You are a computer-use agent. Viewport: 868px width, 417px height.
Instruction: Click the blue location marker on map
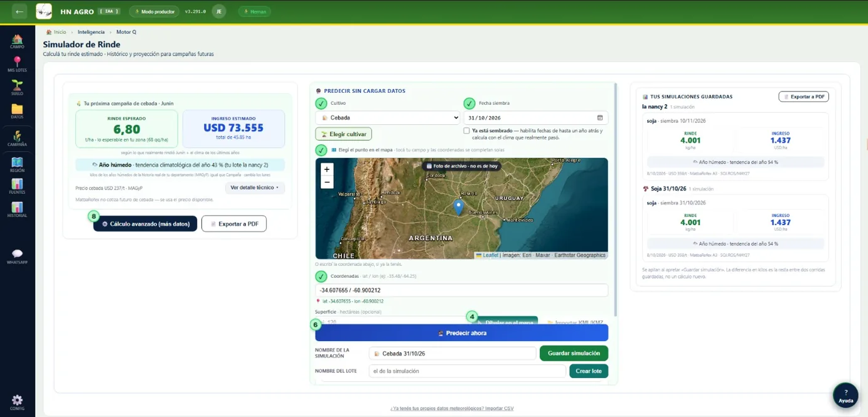point(459,208)
